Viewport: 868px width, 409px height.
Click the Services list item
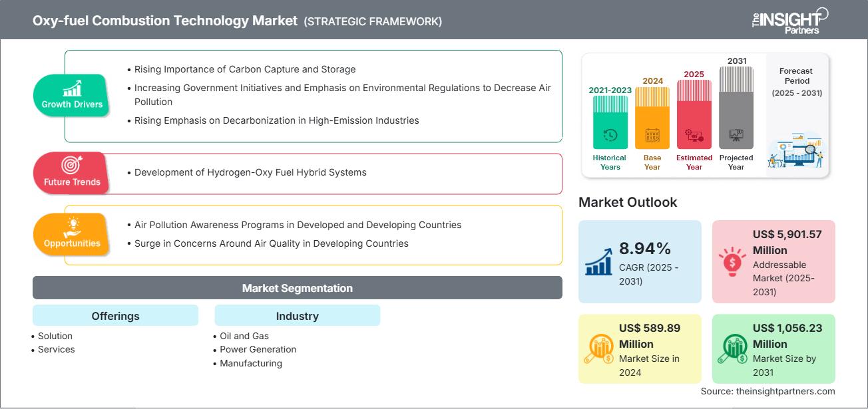click(x=57, y=349)
